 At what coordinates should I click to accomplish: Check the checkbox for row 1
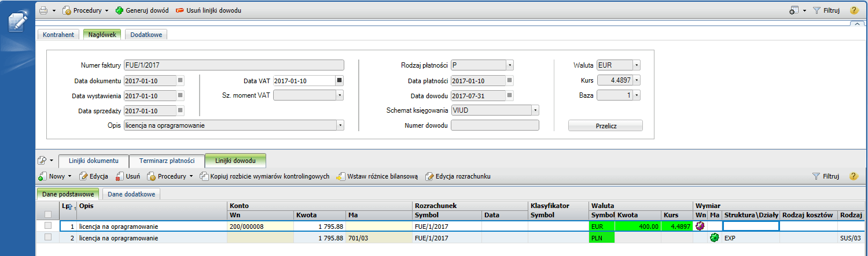coord(48,226)
